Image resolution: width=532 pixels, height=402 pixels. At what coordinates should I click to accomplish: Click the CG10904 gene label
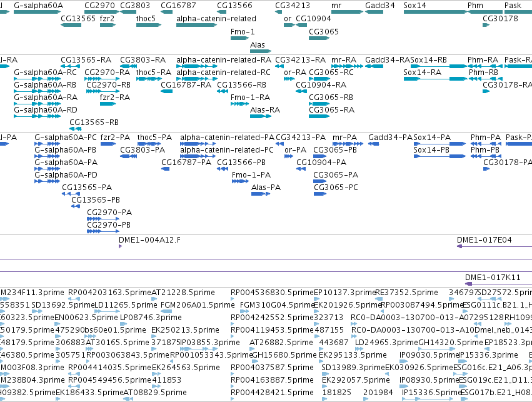click(x=313, y=19)
